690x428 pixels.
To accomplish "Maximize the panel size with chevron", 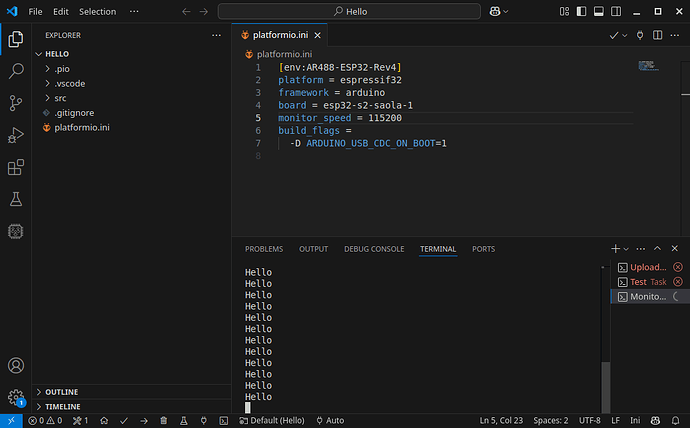I will 657,249.
